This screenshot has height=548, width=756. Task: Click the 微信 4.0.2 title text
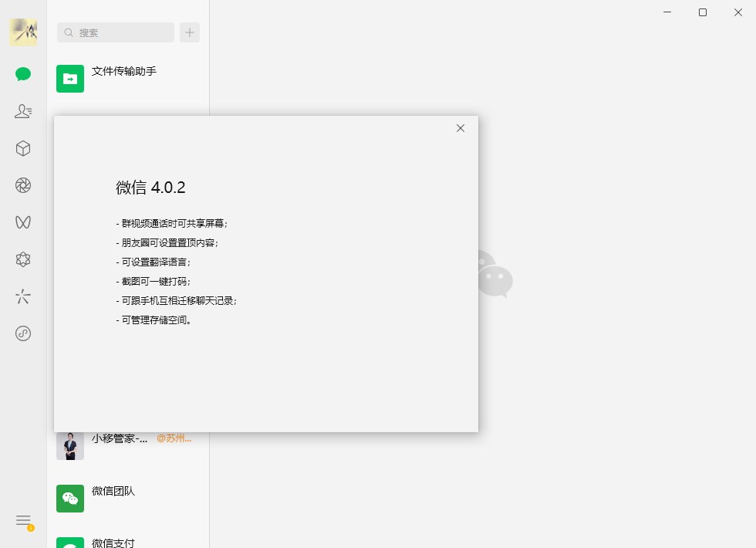[150, 187]
